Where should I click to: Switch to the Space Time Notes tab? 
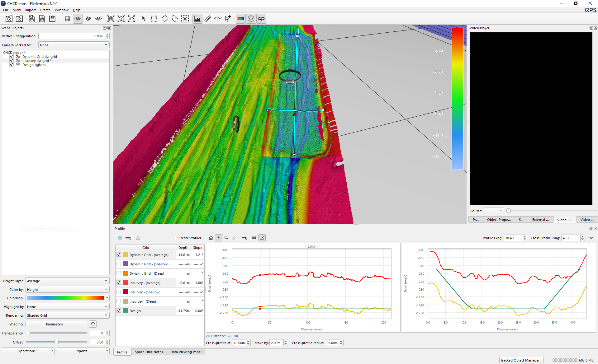click(x=149, y=352)
